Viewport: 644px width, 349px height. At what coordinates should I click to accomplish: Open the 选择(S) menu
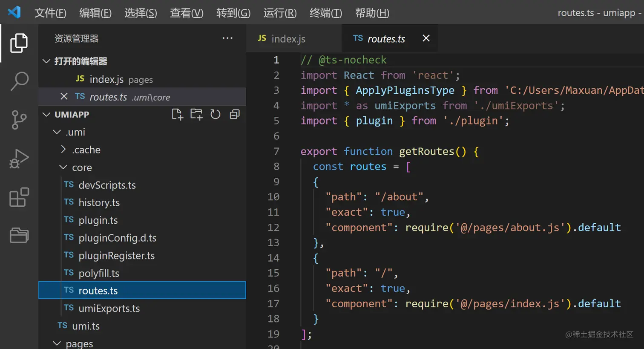(141, 13)
